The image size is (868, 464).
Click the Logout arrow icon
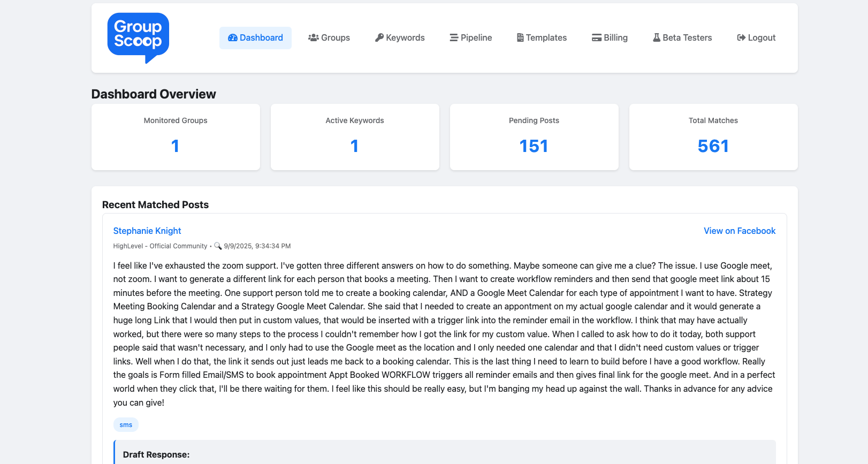[x=741, y=38]
